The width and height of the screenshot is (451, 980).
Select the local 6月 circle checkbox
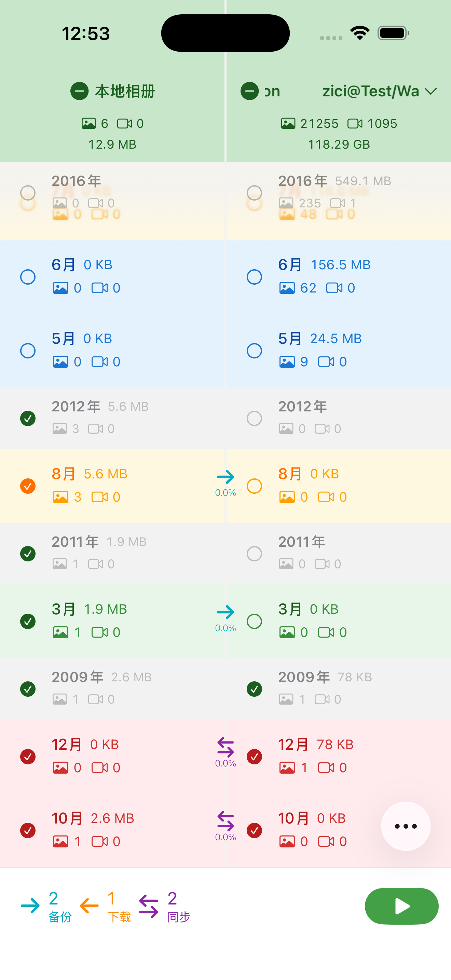tap(28, 276)
